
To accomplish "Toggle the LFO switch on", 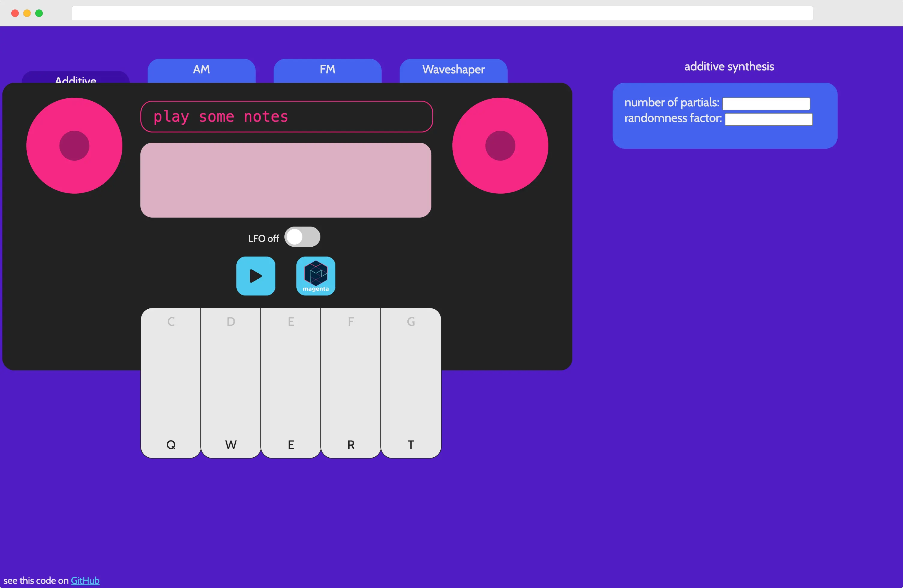I will click(302, 237).
